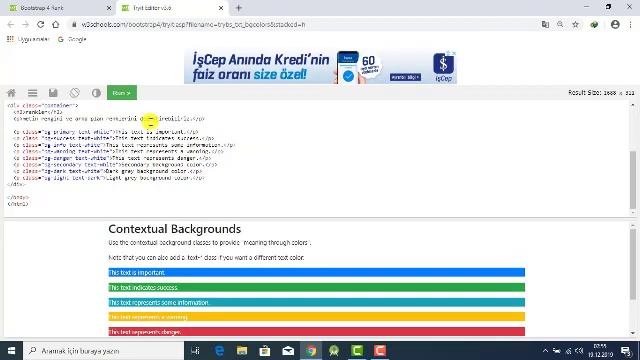Go to W3Schools home icon in editor toolbar
Screen dimensions: 640x360
point(11,93)
